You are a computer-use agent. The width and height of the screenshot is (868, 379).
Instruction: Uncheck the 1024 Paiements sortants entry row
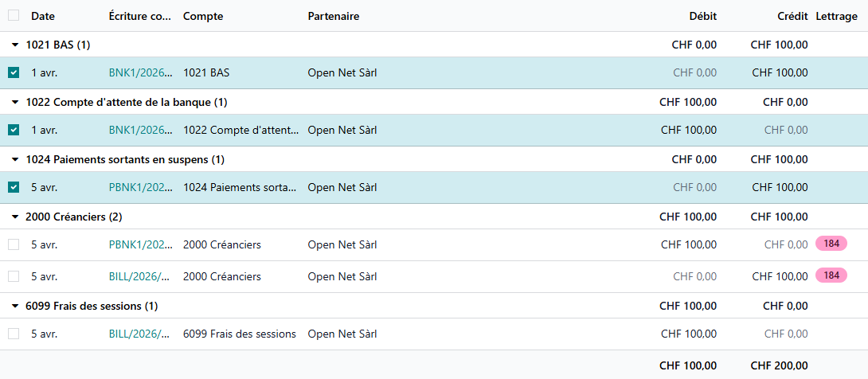coord(14,188)
